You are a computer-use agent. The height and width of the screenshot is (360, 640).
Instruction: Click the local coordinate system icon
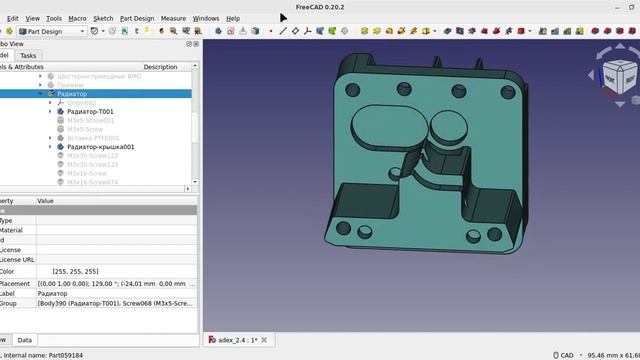[x=307, y=31]
